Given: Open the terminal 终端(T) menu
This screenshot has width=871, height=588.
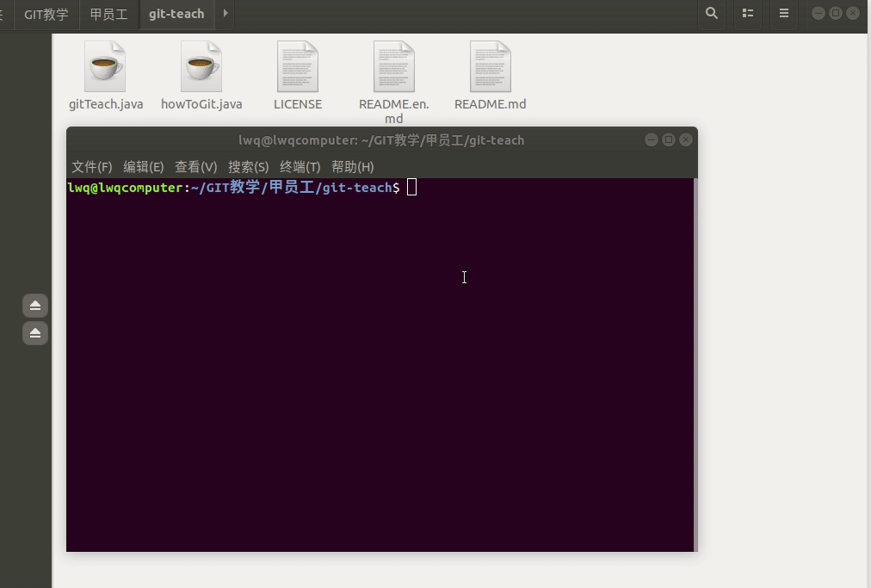Looking at the screenshot, I should [x=300, y=167].
